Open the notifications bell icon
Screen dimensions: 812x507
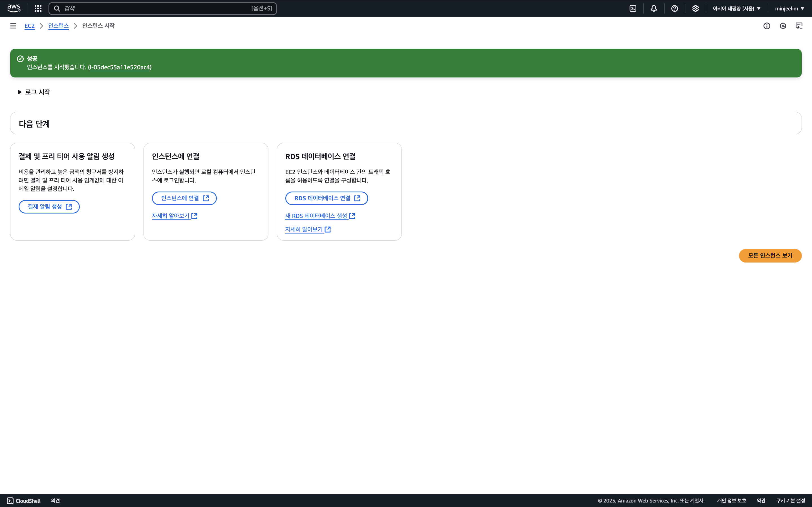pos(654,8)
